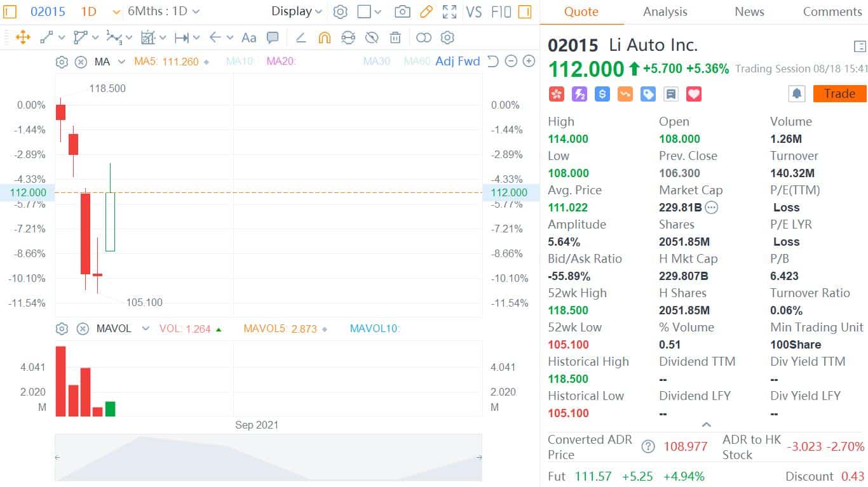Open the VS stock comparison tool

pyautogui.click(x=473, y=11)
